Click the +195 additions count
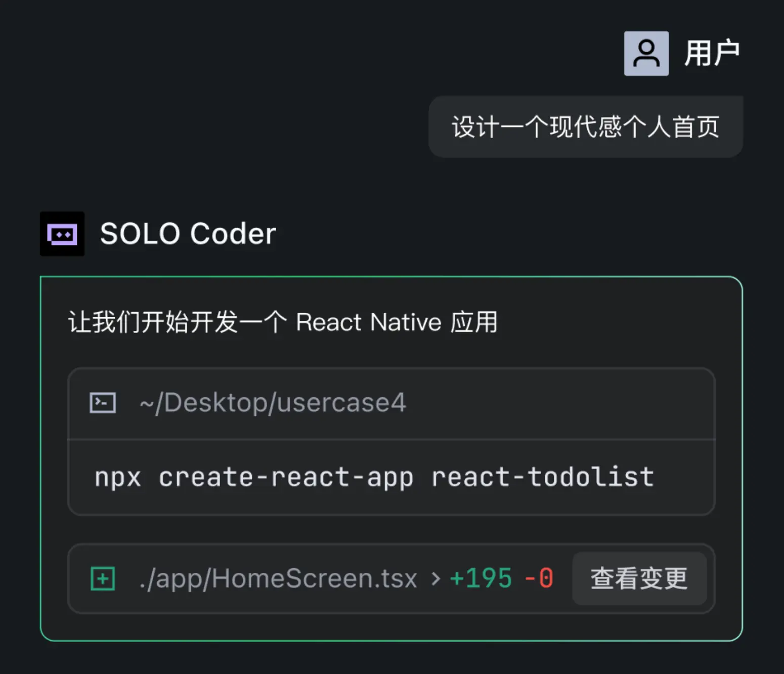Screen dimensions: 784x674 point(481,578)
